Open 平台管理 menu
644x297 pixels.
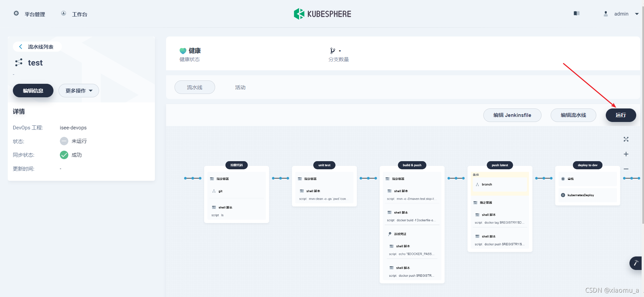(35, 14)
